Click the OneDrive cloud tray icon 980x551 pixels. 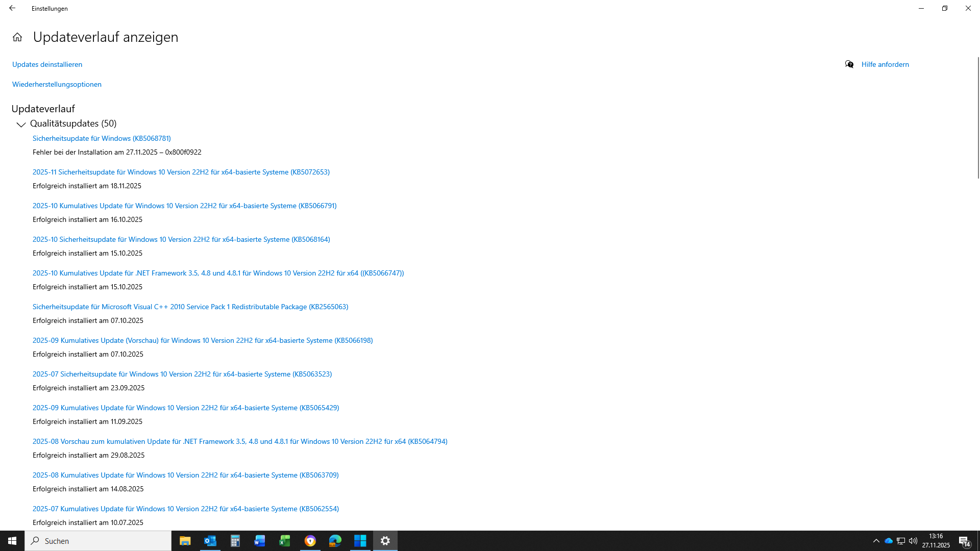(889, 541)
